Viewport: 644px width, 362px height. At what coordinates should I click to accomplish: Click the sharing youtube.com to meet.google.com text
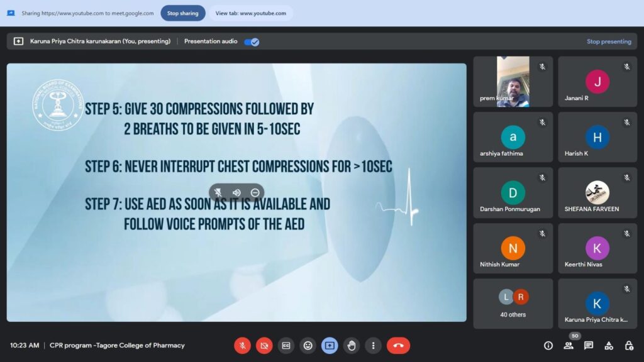click(87, 13)
